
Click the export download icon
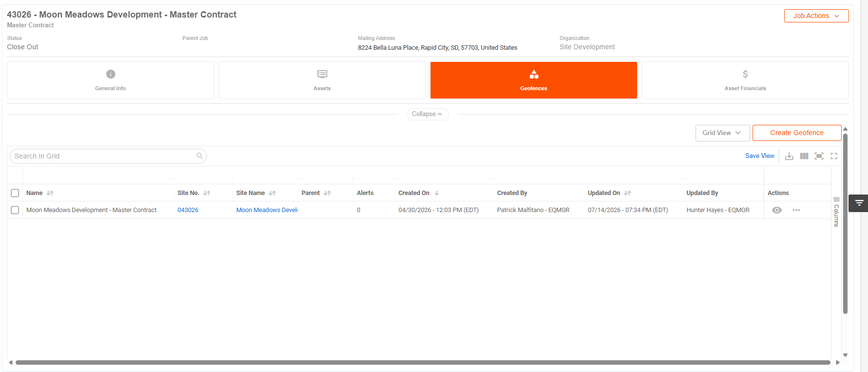[x=789, y=156]
